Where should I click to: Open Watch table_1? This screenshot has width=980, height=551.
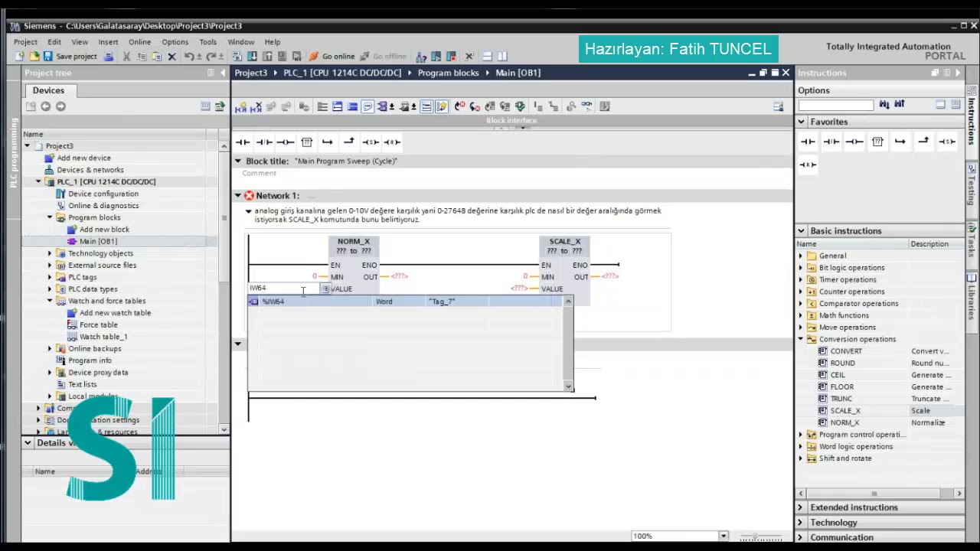[x=103, y=337]
